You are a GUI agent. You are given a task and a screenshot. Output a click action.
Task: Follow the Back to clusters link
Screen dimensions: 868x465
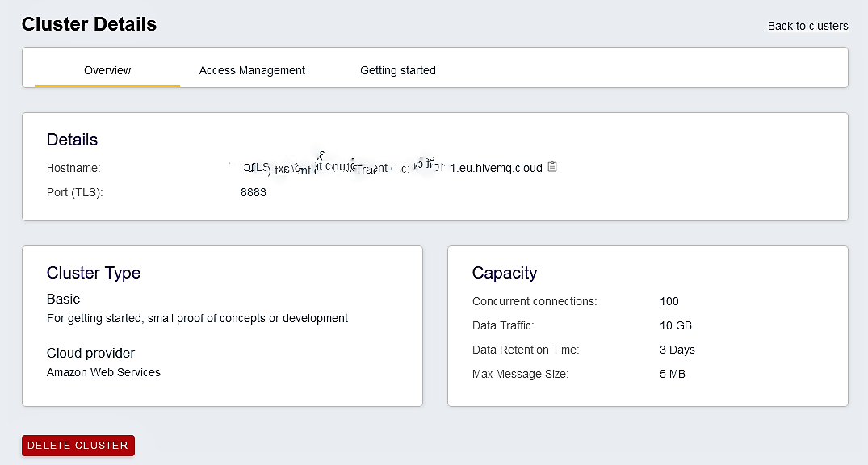click(x=807, y=26)
